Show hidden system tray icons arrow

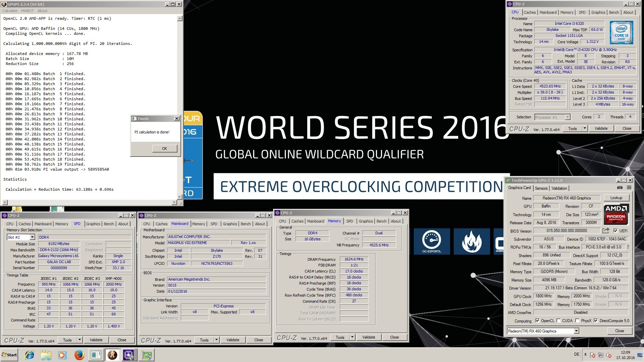(585, 355)
